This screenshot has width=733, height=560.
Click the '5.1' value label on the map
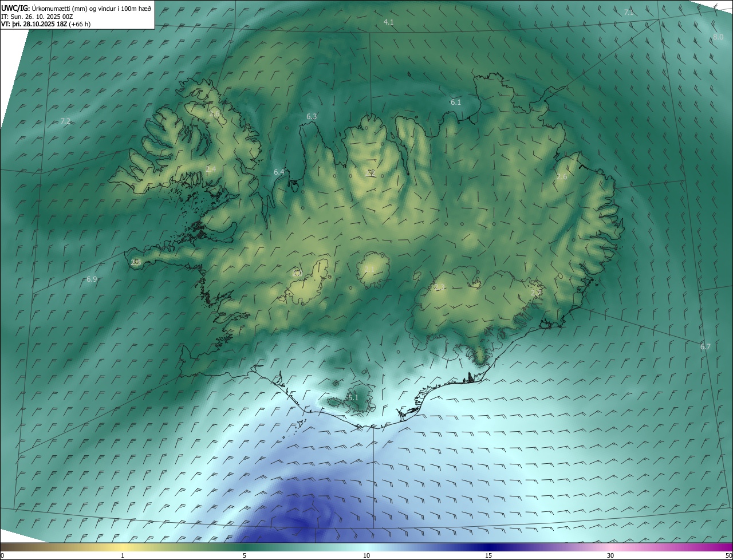[x=353, y=398]
